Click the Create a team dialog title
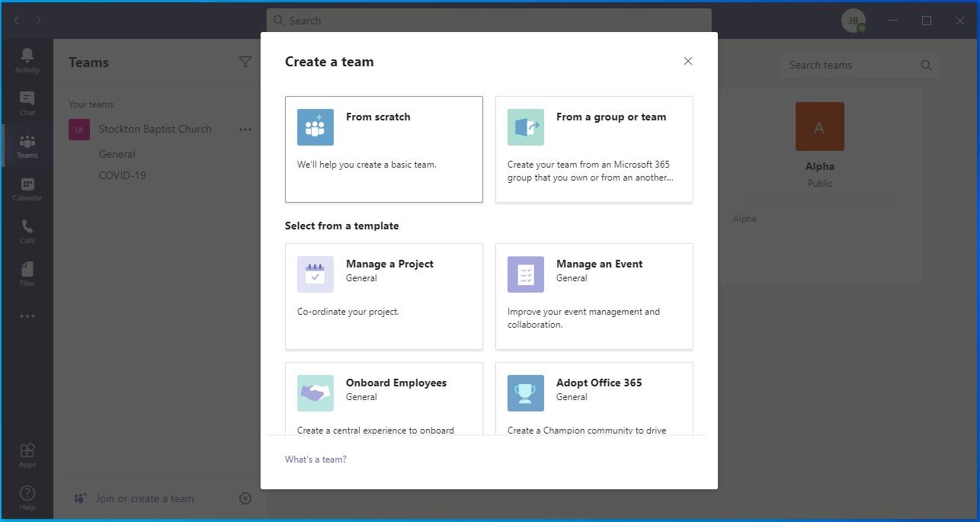 coord(329,62)
